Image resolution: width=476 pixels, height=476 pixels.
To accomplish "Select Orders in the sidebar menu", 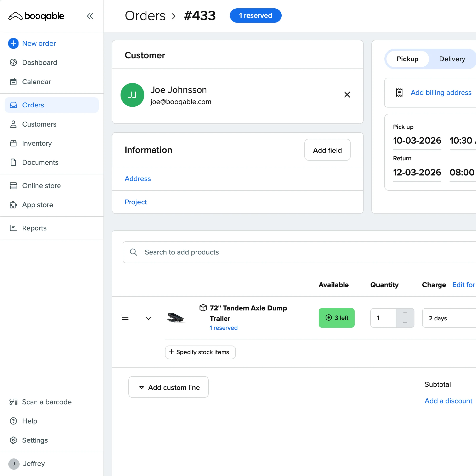I will click(33, 105).
